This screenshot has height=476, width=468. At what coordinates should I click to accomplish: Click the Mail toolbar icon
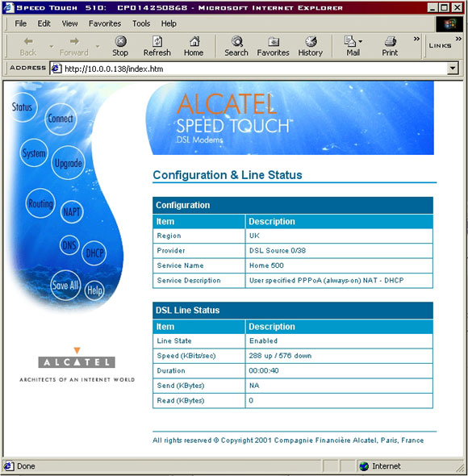point(350,41)
